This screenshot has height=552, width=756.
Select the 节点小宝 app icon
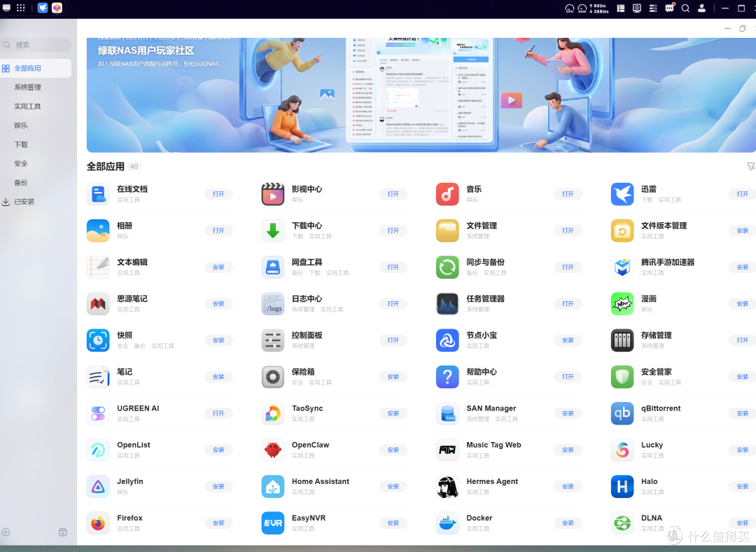447,340
